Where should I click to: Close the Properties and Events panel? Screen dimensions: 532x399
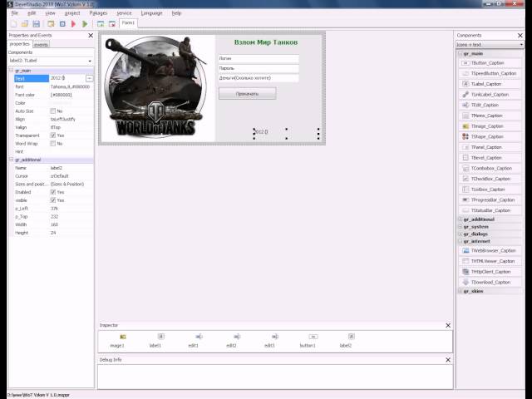pos(91,35)
